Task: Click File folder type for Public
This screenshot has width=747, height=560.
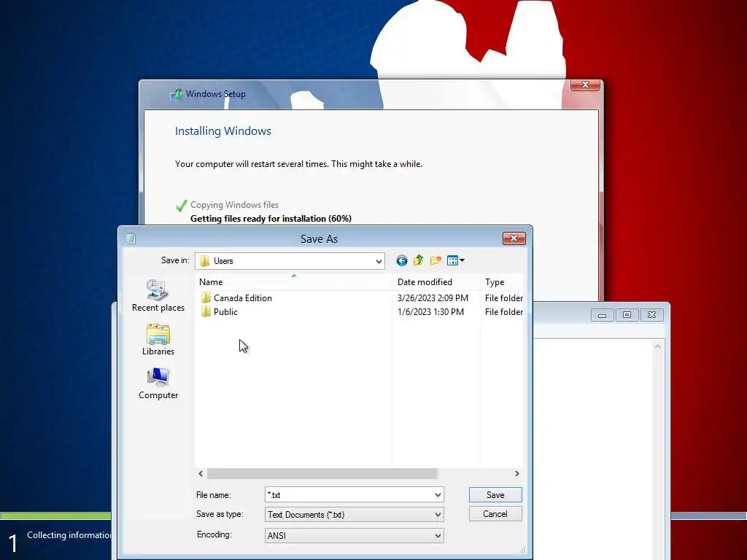Action: click(x=503, y=312)
